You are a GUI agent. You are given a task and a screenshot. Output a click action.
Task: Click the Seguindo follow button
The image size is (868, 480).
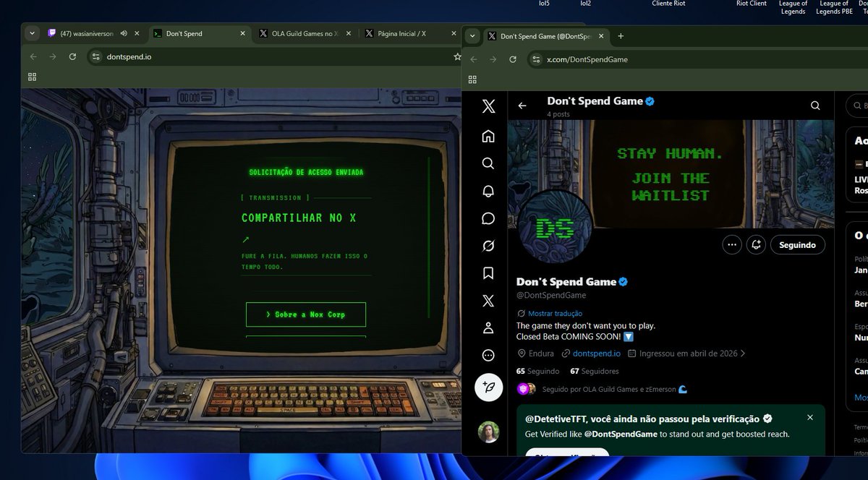click(798, 245)
